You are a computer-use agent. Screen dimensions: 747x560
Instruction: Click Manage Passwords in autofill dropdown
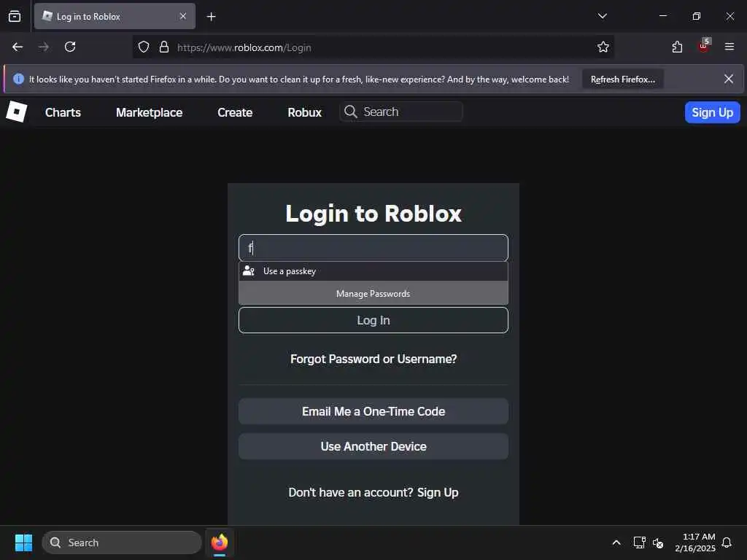click(x=373, y=293)
